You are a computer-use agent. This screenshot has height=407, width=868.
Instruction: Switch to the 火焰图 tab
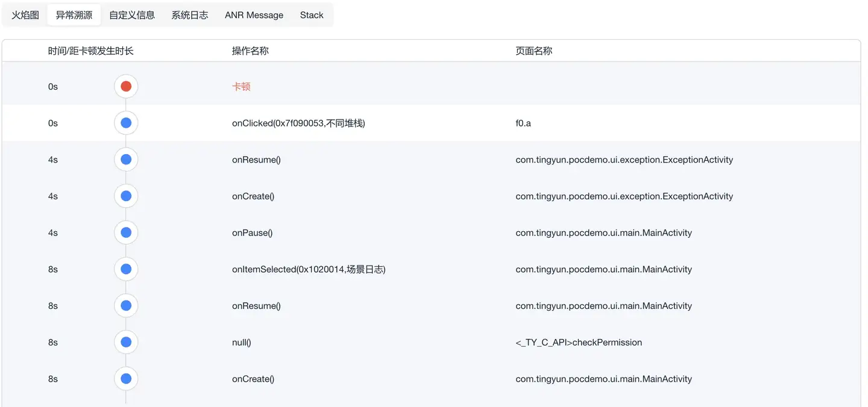pyautogui.click(x=25, y=15)
